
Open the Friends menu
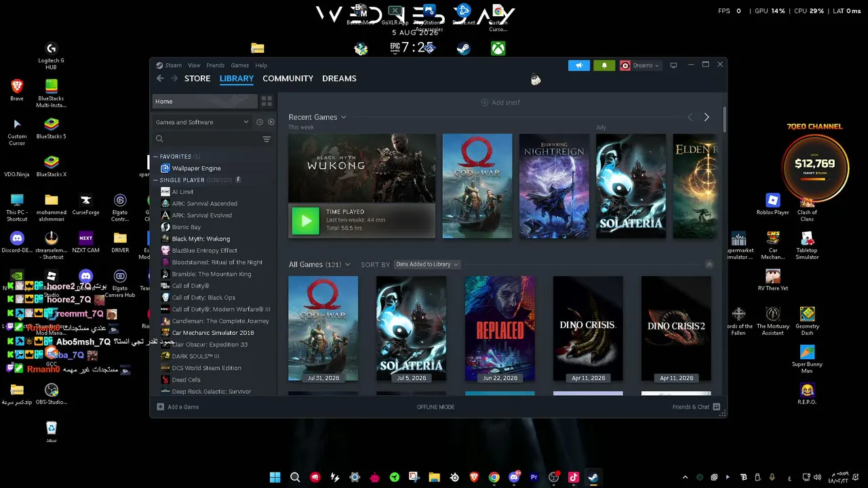pyautogui.click(x=215, y=65)
